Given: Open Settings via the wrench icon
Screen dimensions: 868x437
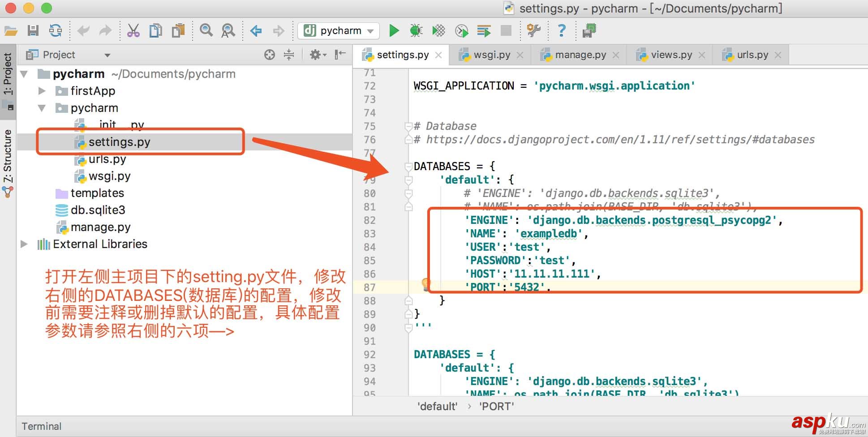Looking at the screenshot, I should pos(533,30).
